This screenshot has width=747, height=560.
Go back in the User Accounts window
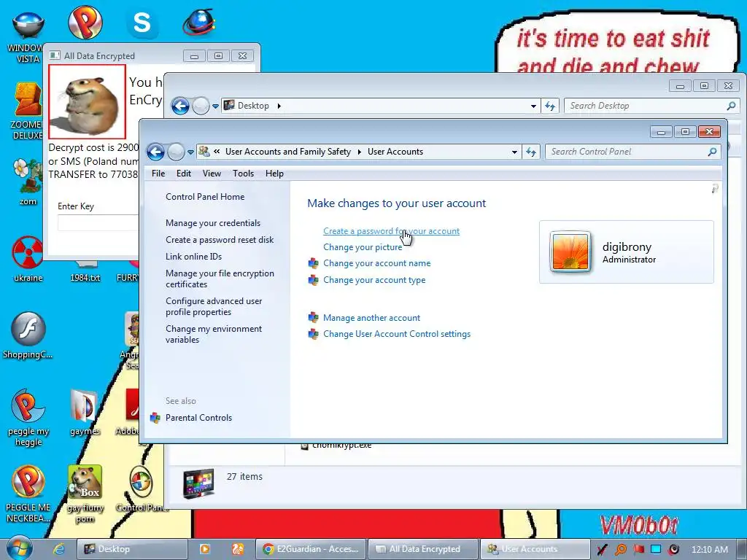coord(155,152)
